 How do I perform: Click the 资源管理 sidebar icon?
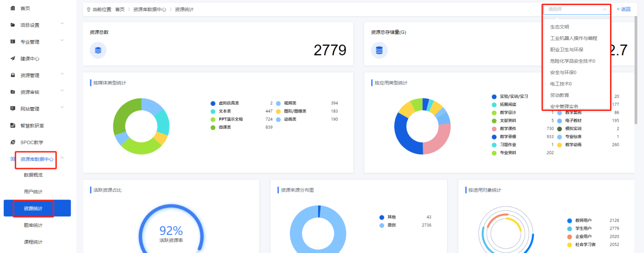click(13, 75)
